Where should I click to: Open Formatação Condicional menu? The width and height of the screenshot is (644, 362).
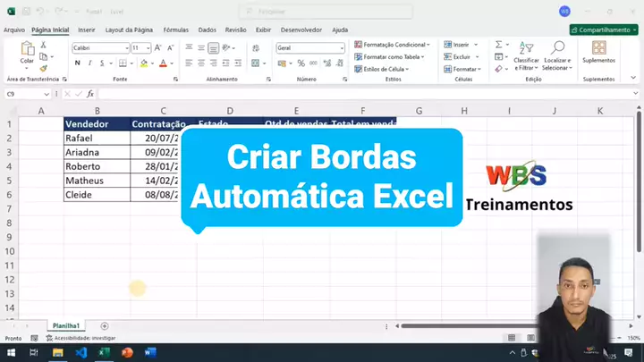tap(393, 45)
